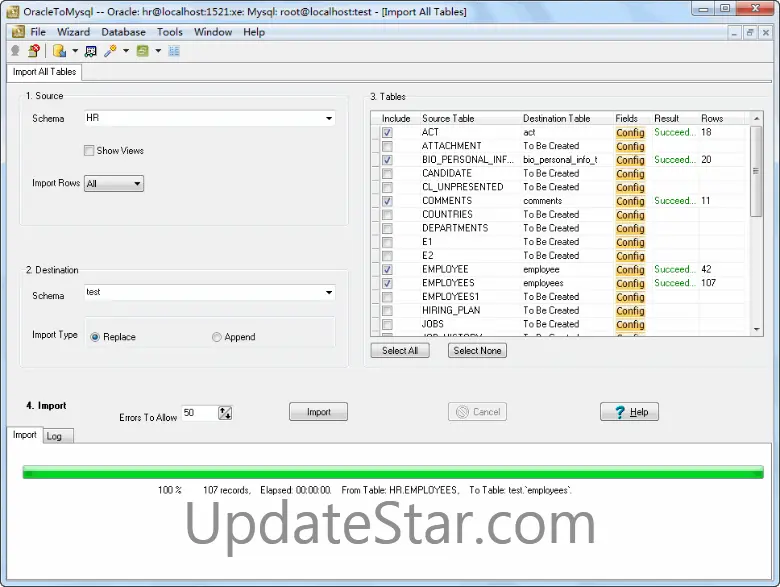The width and height of the screenshot is (780, 587).
Task: Open the Wizard menu
Action: click(73, 32)
